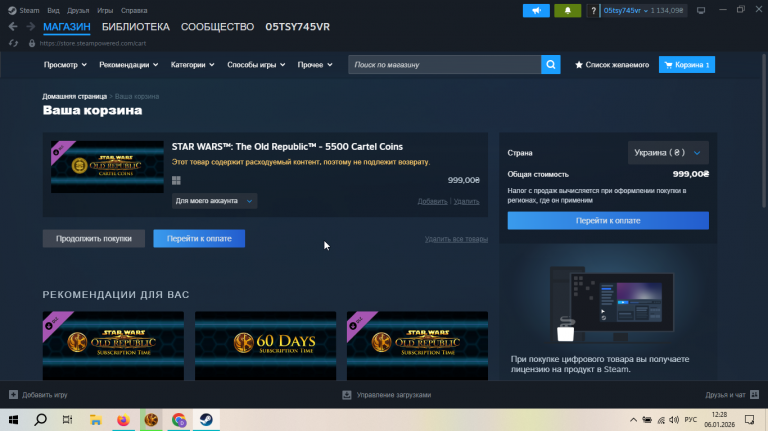Open the Для моего аккаунта dropdown
The width and height of the screenshot is (768, 431).
tap(214, 201)
